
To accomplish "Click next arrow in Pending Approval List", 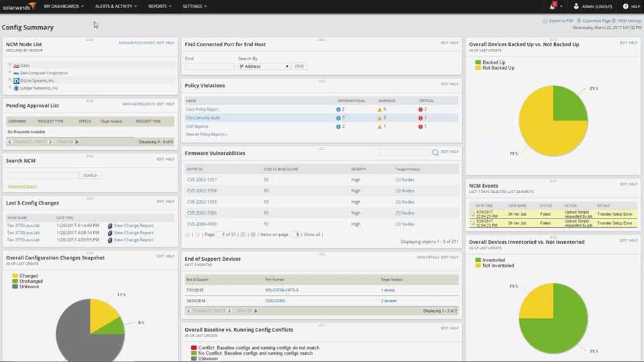I will tap(50, 142).
